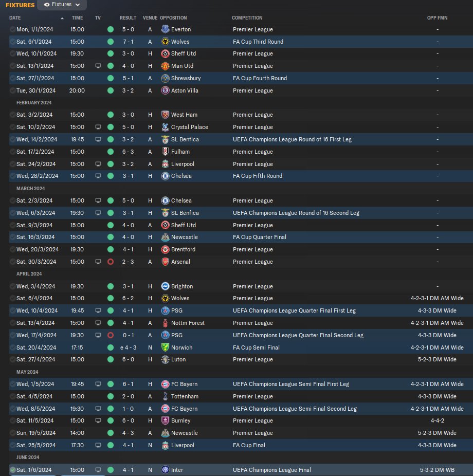Toggle the checkbox for Wed, 1/5/2024 fixture
473x476 pixels.
12,384
